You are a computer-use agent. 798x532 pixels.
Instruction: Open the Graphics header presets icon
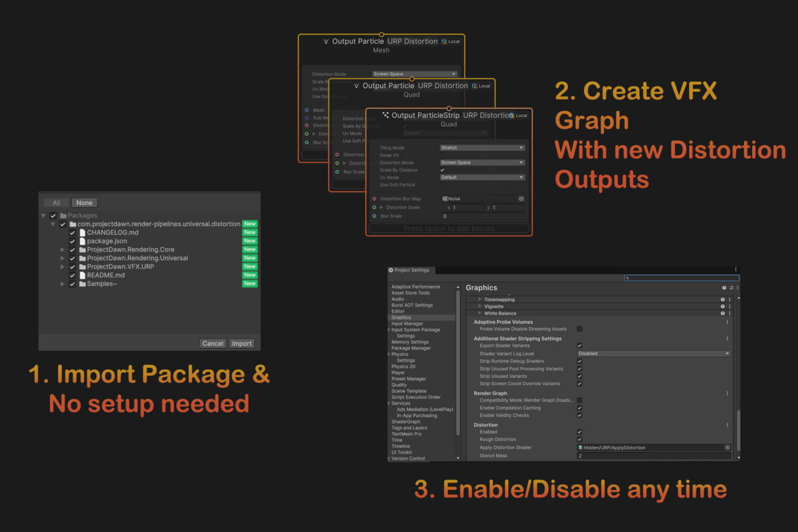pyautogui.click(x=731, y=288)
